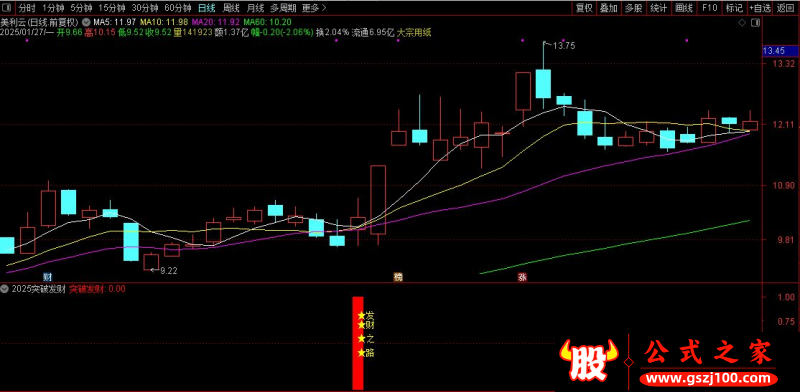
Task: Toggle the left sidebar panel icon
Action: click(x=9, y=8)
